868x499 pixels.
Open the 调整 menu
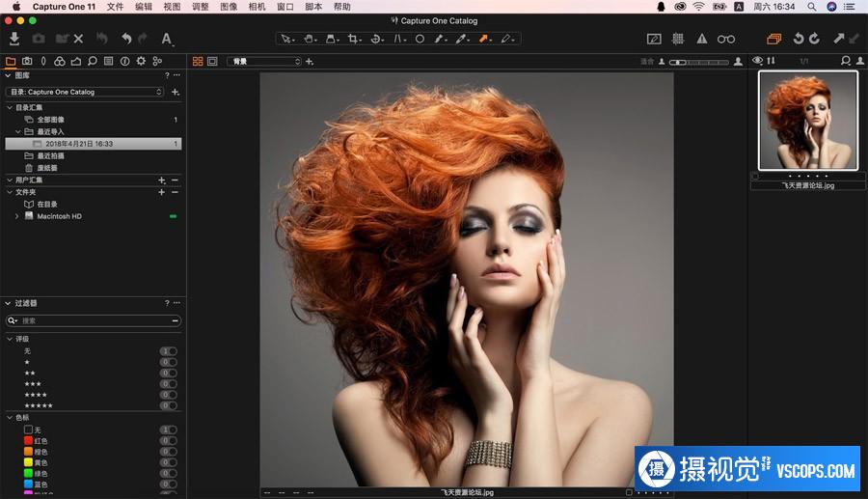click(x=201, y=7)
